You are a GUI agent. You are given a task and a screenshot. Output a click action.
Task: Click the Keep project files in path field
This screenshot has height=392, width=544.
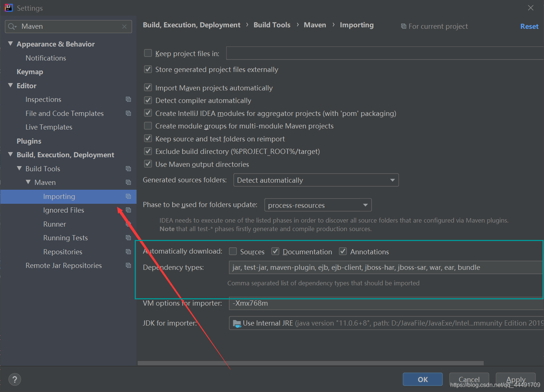(385, 53)
